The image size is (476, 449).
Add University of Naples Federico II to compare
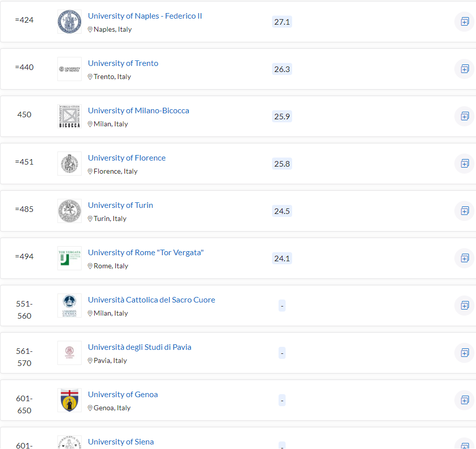[x=464, y=22]
